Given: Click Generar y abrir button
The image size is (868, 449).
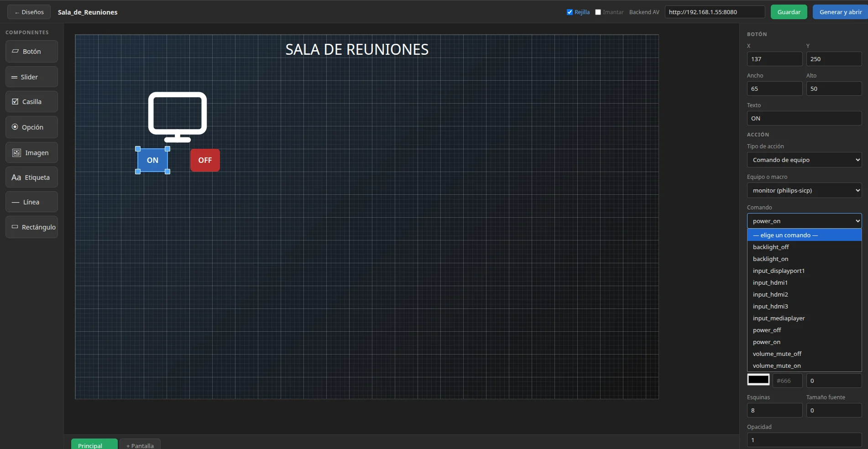Looking at the screenshot, I should (840, 12).
